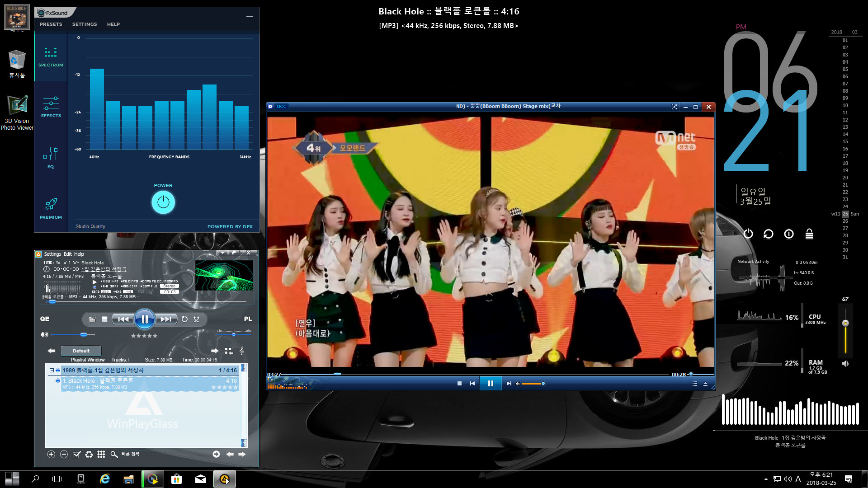The image size is (868, 488).
Task: Click the AIMP track seek bar
Action: (x=146, y=301)
